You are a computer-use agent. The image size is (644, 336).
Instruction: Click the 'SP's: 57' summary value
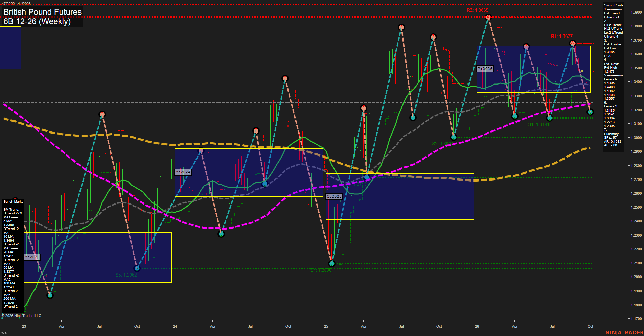point(611,138)
